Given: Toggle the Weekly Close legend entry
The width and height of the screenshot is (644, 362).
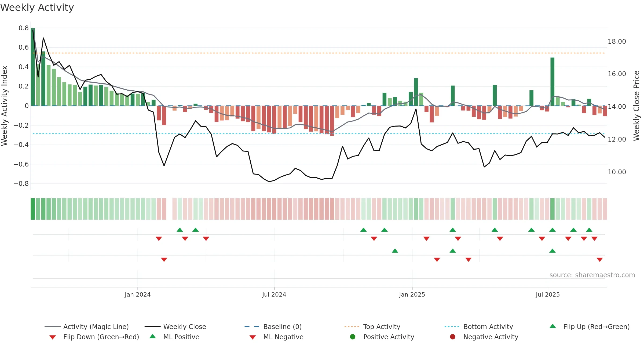Looking at the screenshot, I should (175, 327).
